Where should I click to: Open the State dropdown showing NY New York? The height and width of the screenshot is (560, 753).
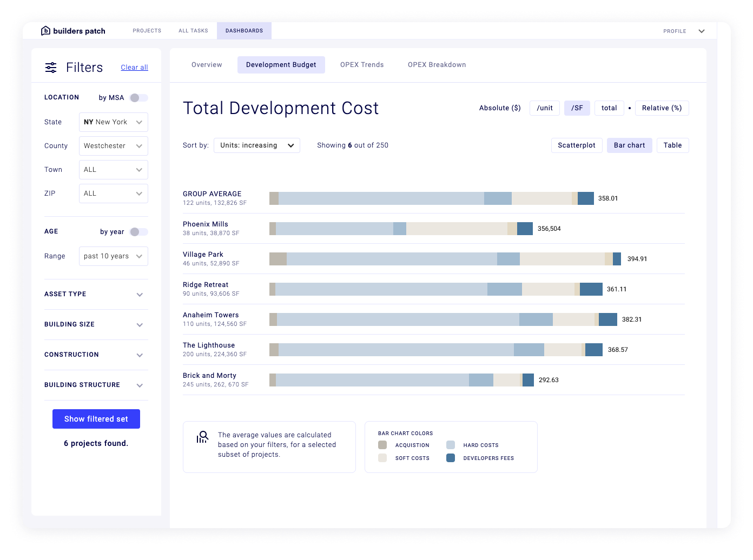coord(113,122)
